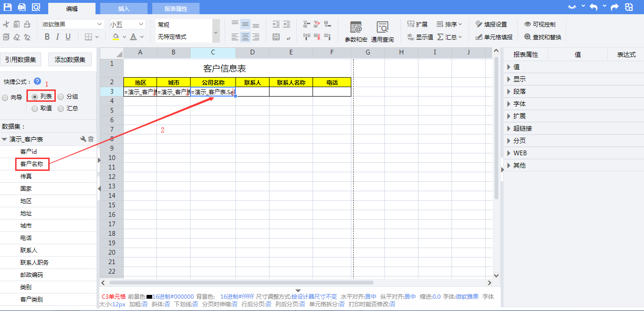Open the 参数和宏 parameters and macros tool
The width and height of the screenshot is (644, 311).
click(356, 31)
